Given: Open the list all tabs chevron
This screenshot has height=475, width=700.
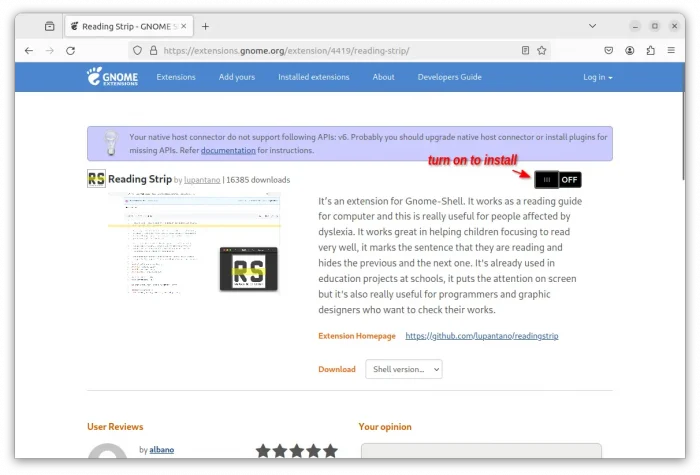Looking at the screenshot, I should [592, 26].
